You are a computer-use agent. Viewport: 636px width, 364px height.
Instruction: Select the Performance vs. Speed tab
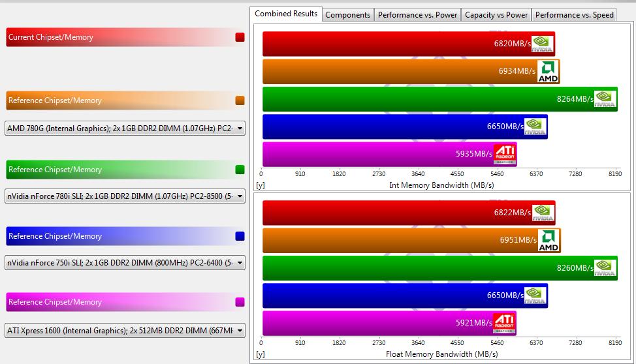tap(574, 15)
